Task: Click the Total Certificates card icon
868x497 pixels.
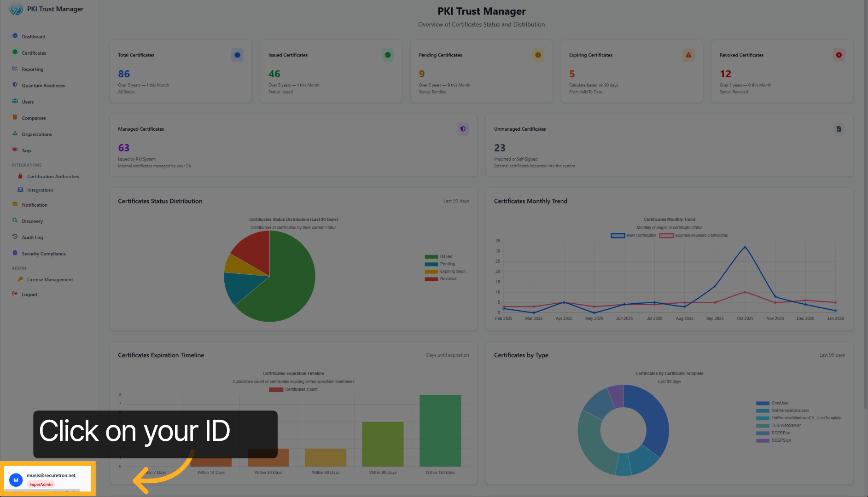Action: pos(237,55)
